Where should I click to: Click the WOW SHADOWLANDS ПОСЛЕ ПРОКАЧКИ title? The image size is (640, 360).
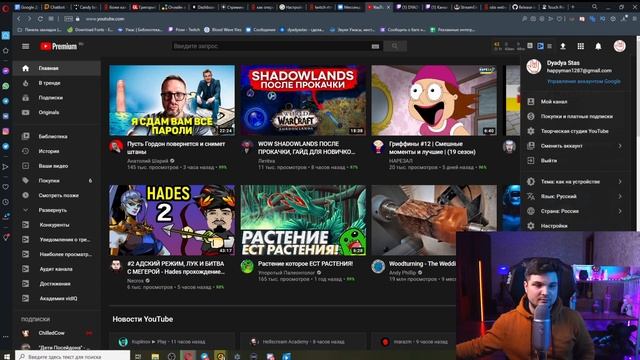click(x=307, y=148)
